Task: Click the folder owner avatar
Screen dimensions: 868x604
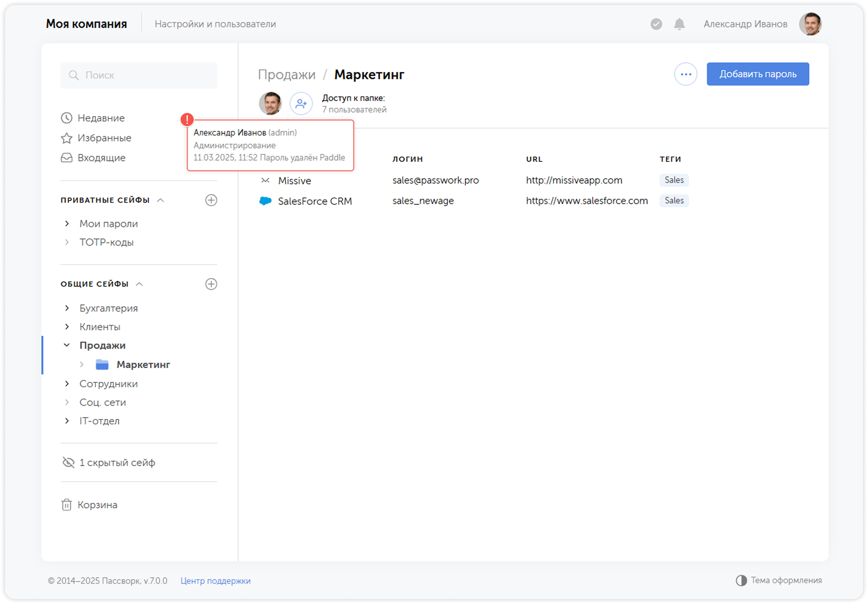Action: pos(270,103)
